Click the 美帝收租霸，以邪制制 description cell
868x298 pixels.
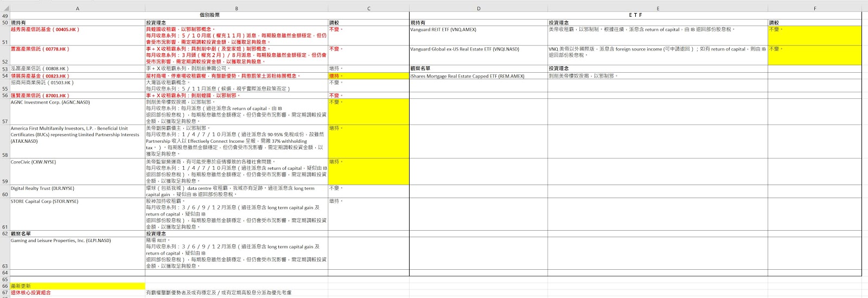(x=658, y=35)
